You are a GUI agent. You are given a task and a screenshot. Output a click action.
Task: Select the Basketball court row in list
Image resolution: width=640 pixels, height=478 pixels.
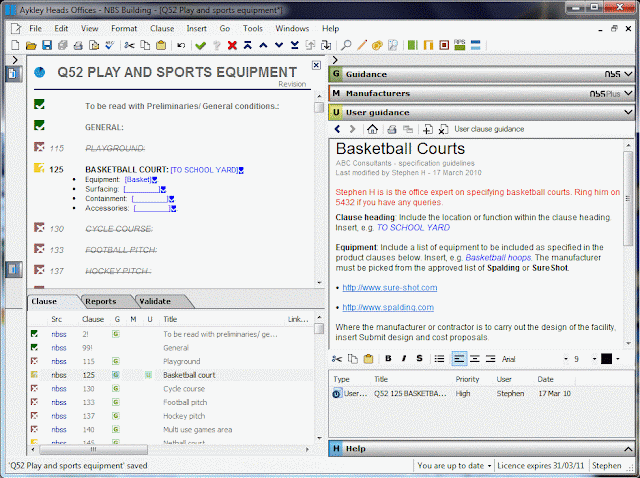click(x=171, y=375)
